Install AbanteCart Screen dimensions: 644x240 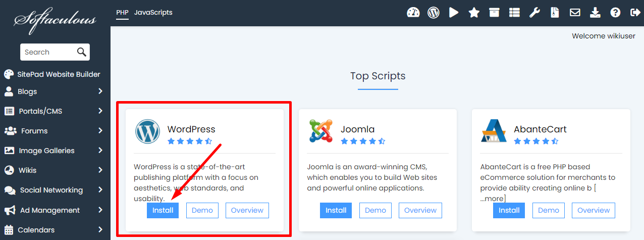[x=509, y=210]
